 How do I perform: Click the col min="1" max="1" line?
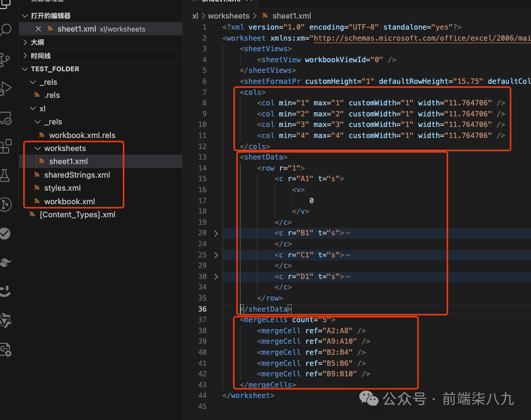click(381, 103)
